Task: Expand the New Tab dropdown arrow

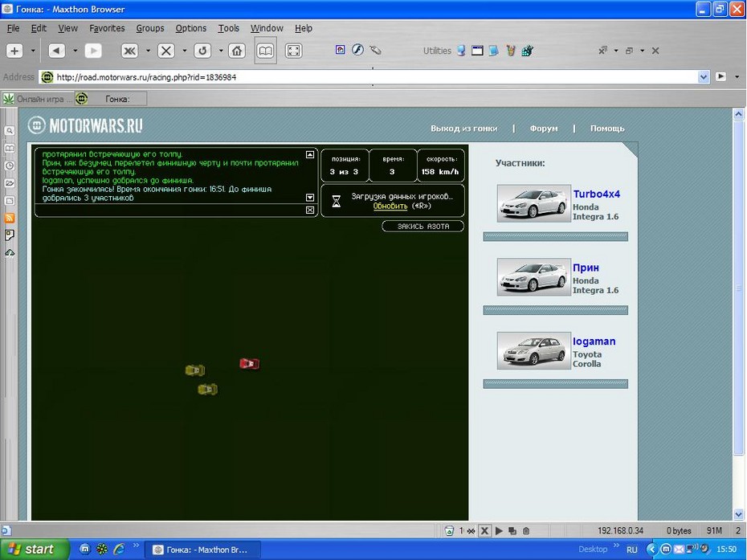Action: point(33,51)
